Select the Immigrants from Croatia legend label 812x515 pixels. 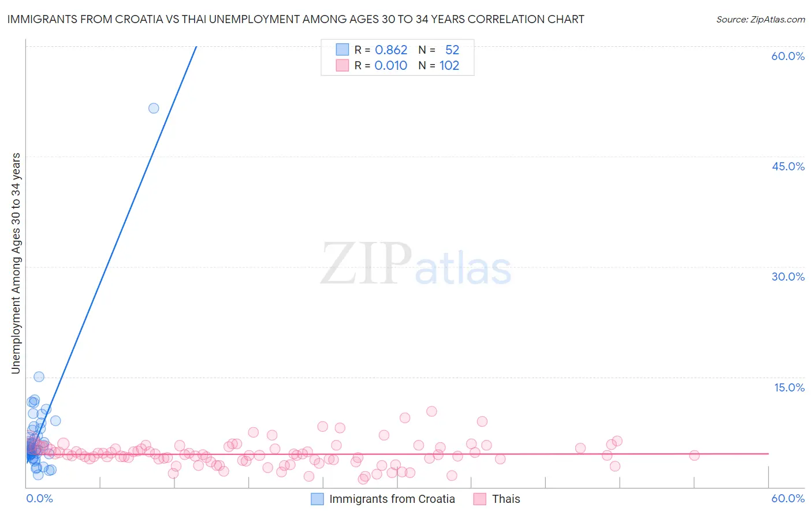click(x=392, y=499)
